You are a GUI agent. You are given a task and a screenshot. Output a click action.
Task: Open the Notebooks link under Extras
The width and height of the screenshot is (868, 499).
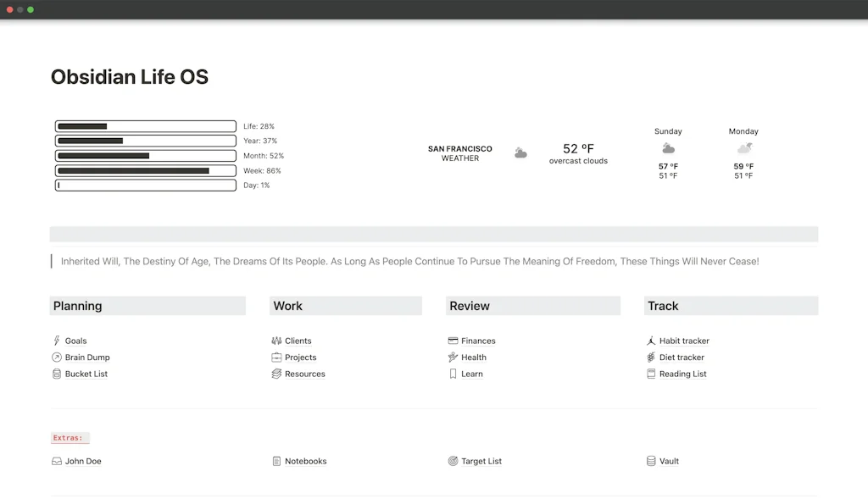pos(306,461)
